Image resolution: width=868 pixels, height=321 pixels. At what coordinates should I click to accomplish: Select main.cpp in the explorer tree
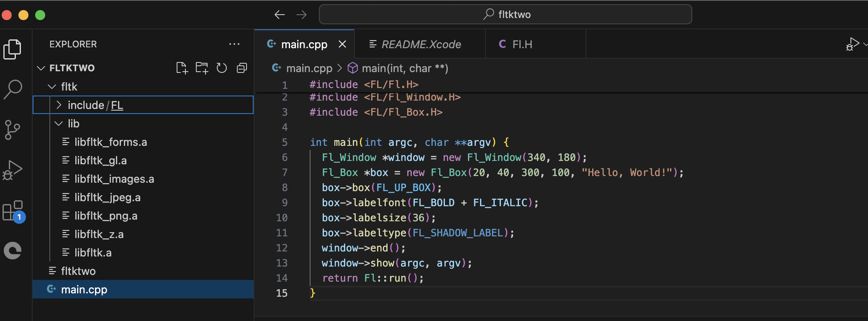click(x=143, y=290)
